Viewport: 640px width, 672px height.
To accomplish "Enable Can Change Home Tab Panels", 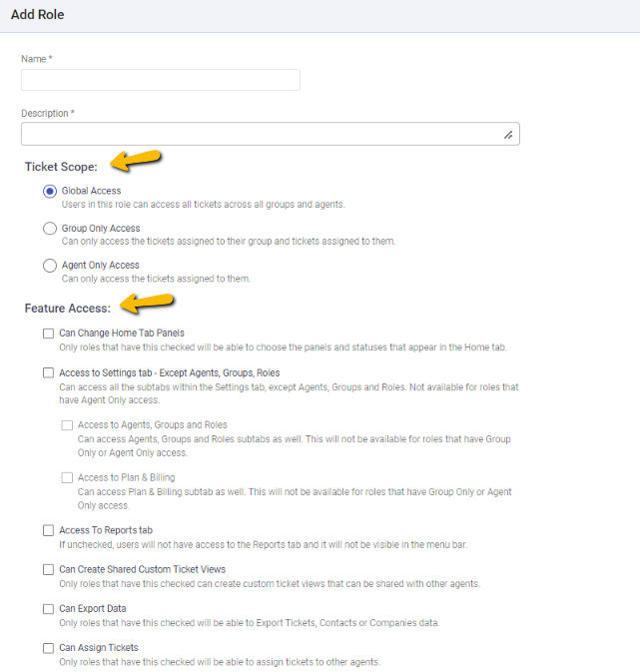I will (x=49, y=334).
